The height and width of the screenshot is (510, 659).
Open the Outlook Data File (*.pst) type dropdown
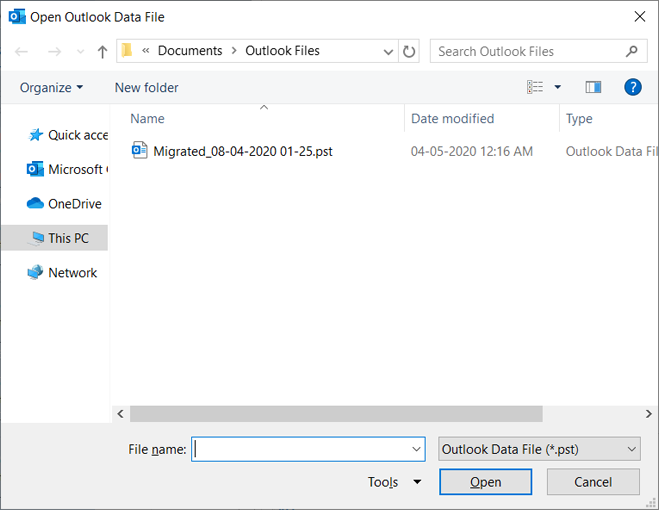pos(539,449)
